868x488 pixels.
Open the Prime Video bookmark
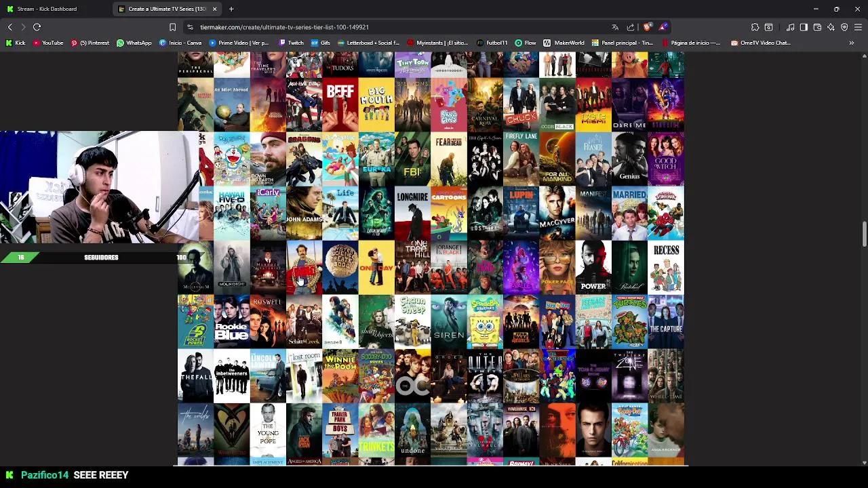point(239,43)
